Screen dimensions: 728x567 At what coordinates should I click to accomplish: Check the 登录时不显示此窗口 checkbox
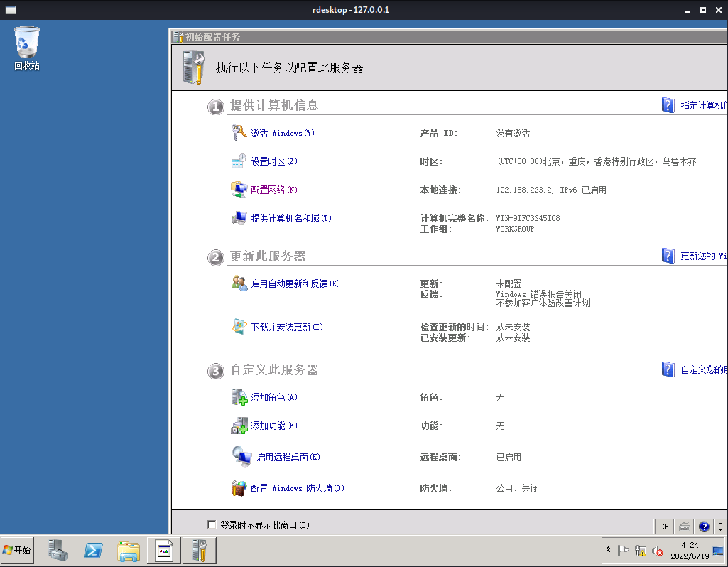tap(211, 524)
